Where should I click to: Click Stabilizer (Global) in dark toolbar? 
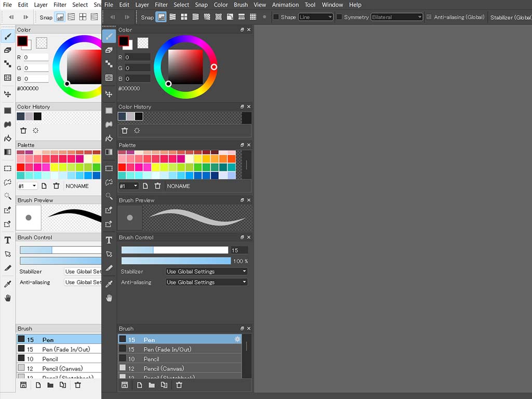click(x=511, y=17)
